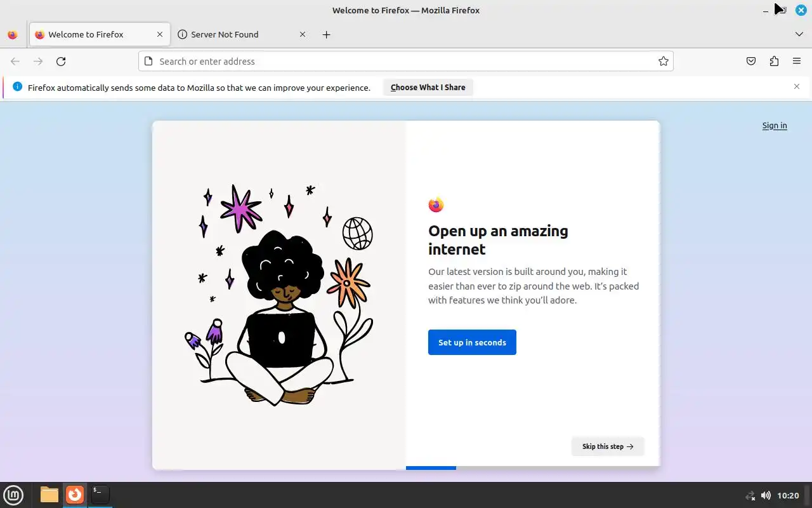Click the 10:20 clock in the panel
The image size is (812, 508).
[x=788, y=495]
